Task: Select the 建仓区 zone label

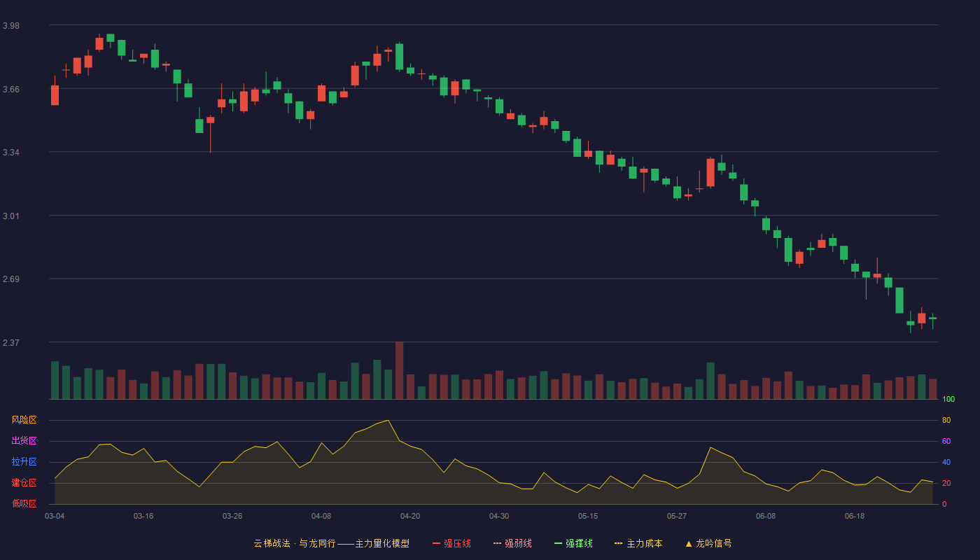Action: point(24,483)
